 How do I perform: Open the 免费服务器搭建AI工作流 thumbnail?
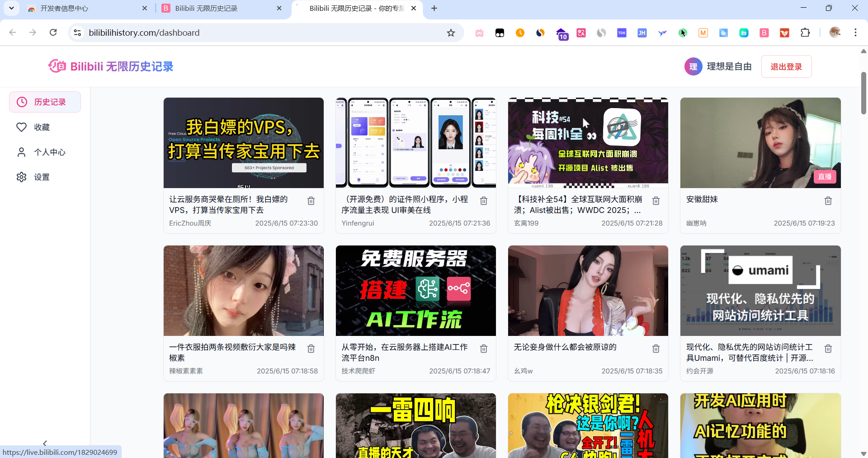coord(416,291)
